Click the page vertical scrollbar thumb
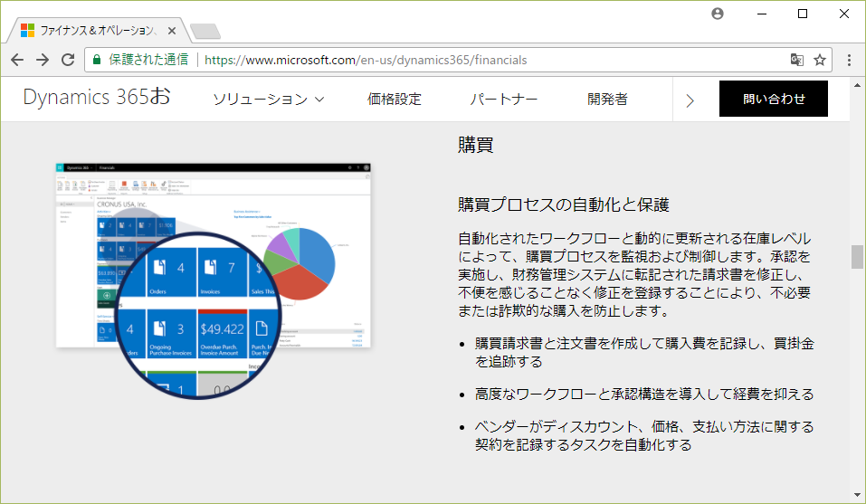The image size is (866, 504). coord(857,257)
